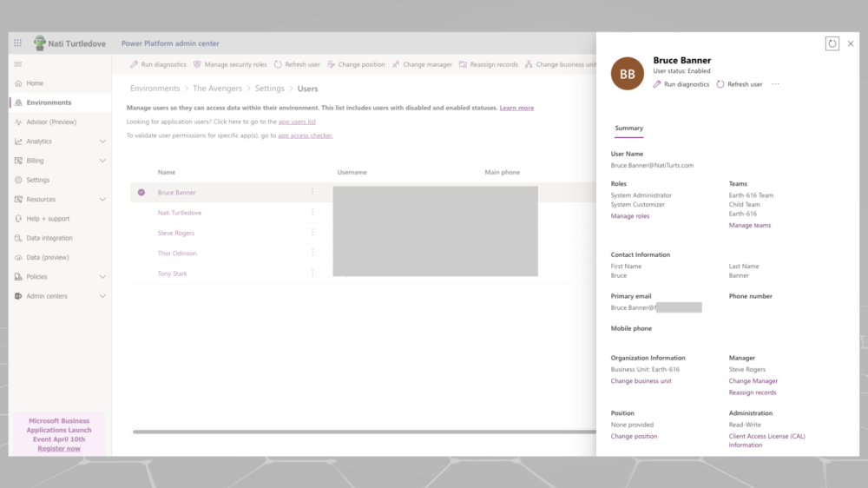Click the Change business unit link

click(641, 381)
